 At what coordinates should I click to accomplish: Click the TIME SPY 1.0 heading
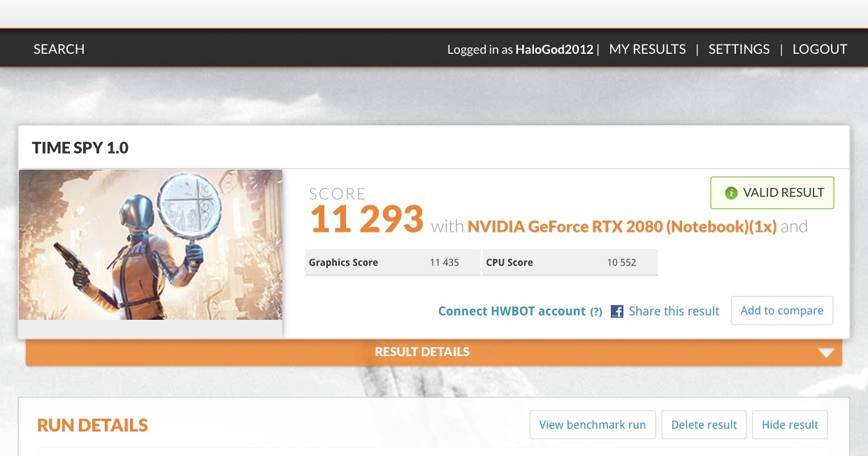pyautogui.click(x=80, y=147)
